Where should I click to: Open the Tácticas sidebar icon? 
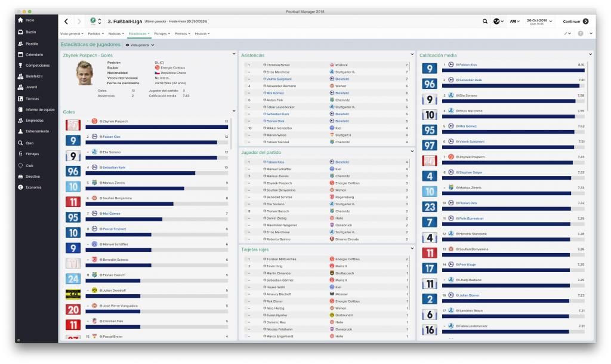(x=20, y=98)
